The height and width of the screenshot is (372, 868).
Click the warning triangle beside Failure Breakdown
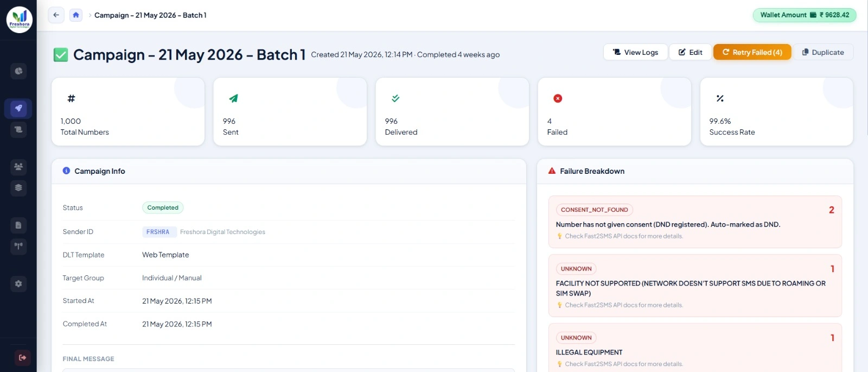click(552, 171)
